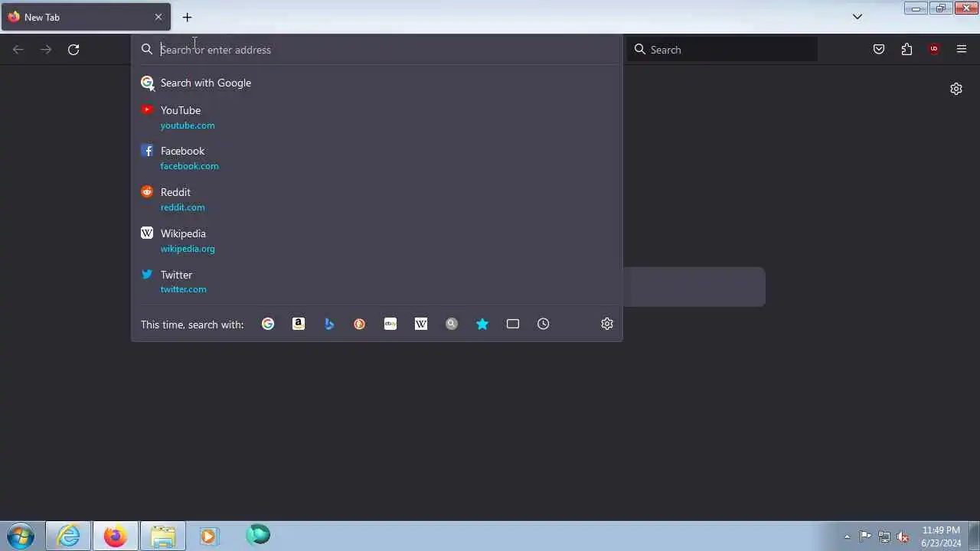The height and width of the screenshot is (551, 980).
Task: Search this time with Google
Action: tap(268, 324)
